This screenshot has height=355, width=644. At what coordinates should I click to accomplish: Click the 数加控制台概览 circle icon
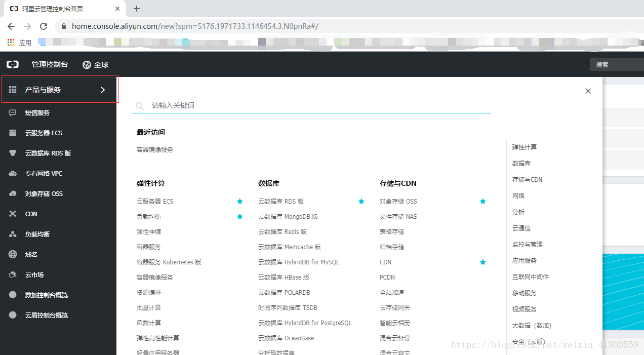(x=13, y=295)
